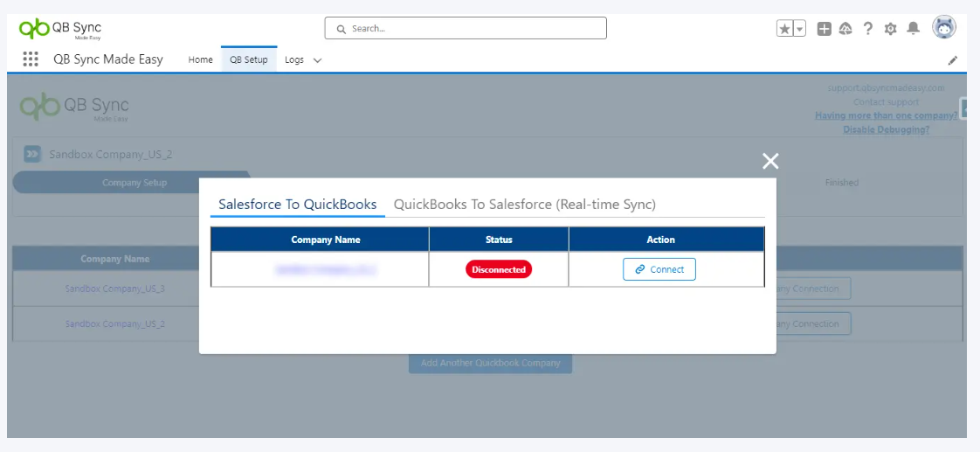Select the Company Setup step
This screenshot has width=980, height=452.
[x=133, y=183]
